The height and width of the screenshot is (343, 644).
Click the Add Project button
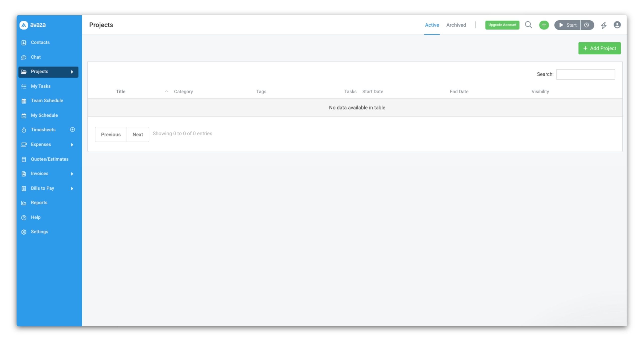coord(599,48)
